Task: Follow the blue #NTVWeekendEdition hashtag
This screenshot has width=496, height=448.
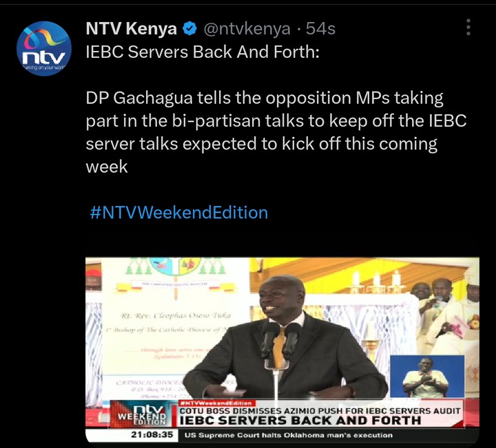Action: (x=179, y=213)
